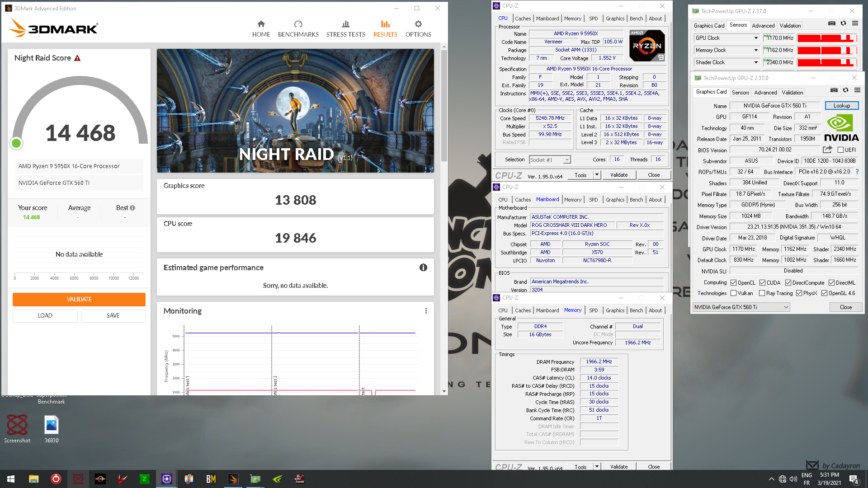Open OPTIONS gear icon in 3DMark
This screenshot has height=488, width=868.
coord(418,24)
